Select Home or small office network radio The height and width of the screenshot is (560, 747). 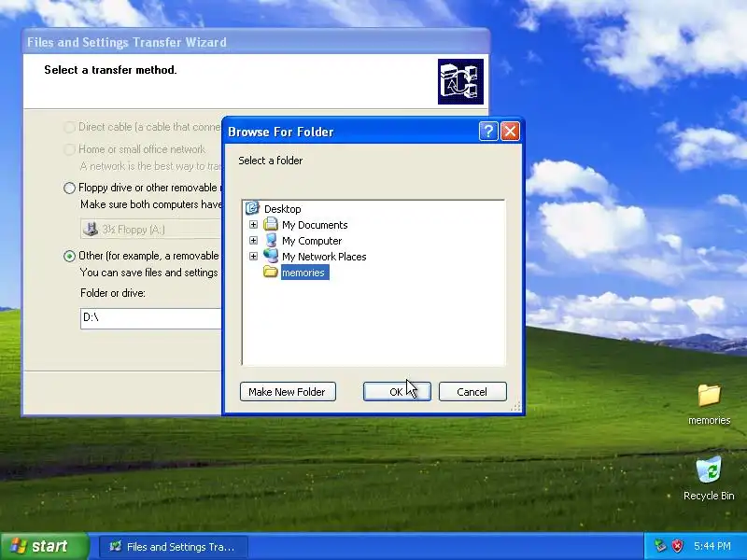(69, 149)
